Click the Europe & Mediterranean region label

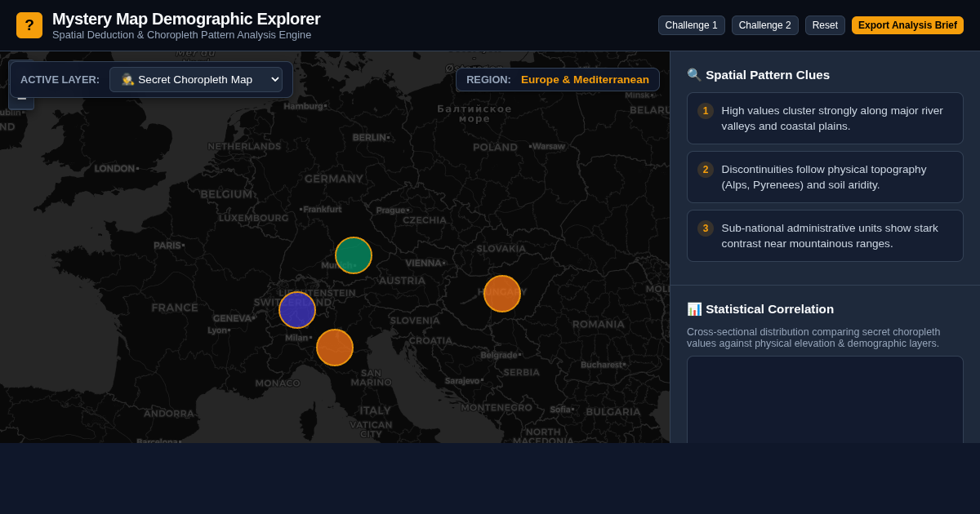coord(585,79)
